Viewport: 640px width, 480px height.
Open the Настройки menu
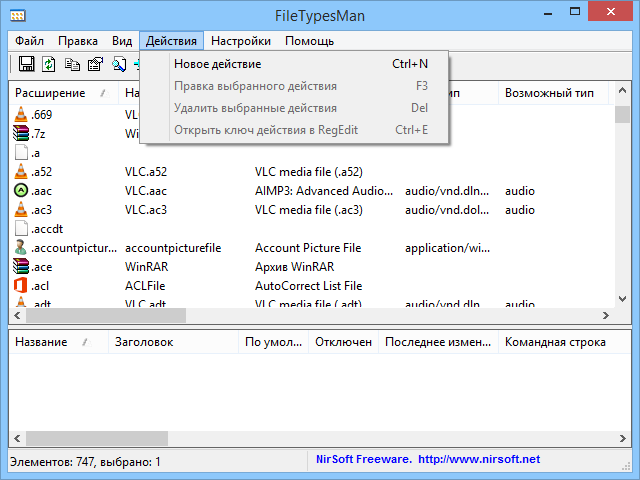241,41
